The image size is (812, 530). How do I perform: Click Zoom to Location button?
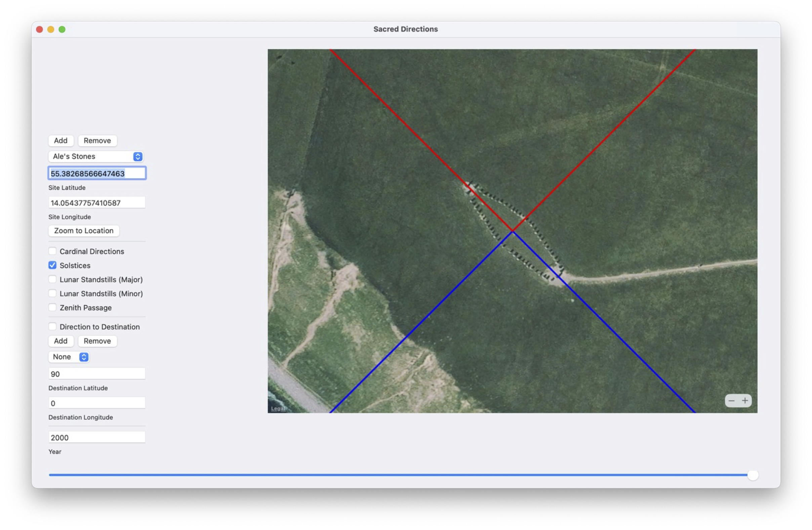tap(84, 231)
